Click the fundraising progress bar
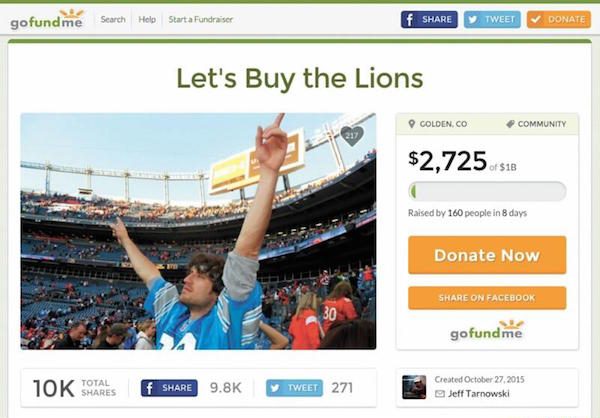Viewport: 600px width, 418px height. 487,191
